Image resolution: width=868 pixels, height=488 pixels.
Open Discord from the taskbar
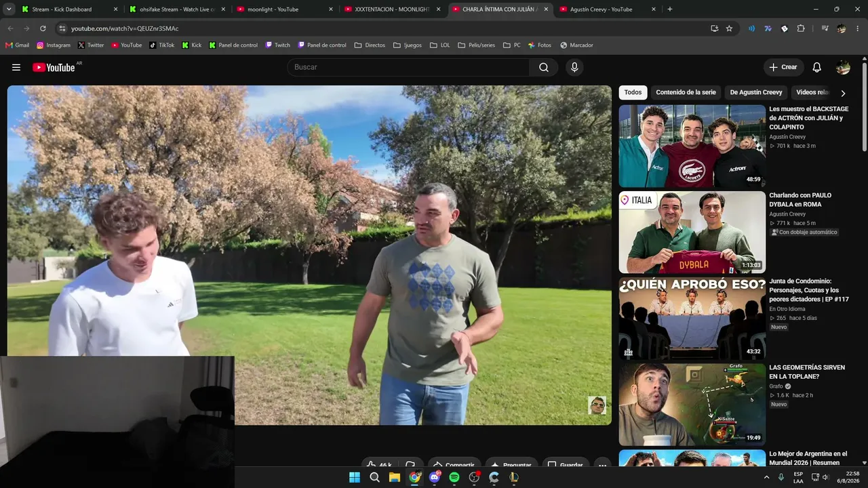(x=435, y=477)
